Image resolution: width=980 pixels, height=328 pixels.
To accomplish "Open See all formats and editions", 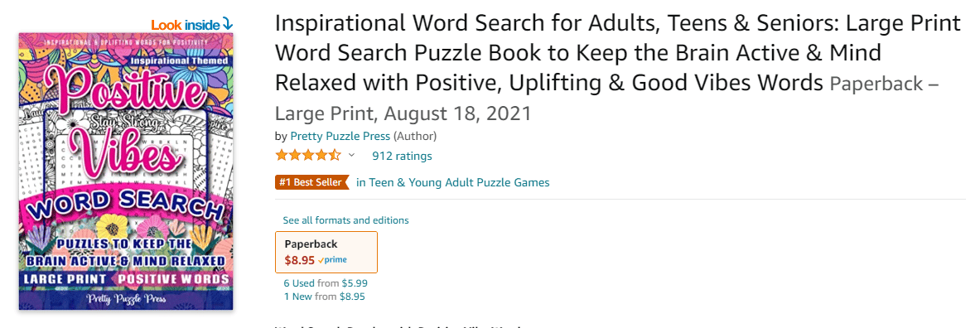I will pyautogui.click(x=345, y=220).
